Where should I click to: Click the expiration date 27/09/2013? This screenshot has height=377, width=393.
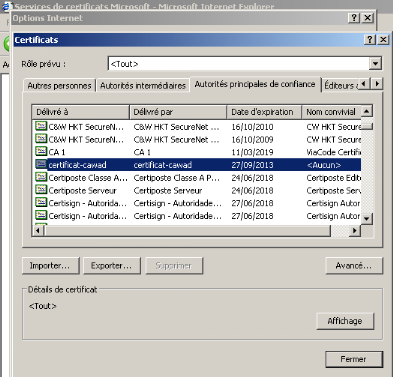tap(252, 165)
